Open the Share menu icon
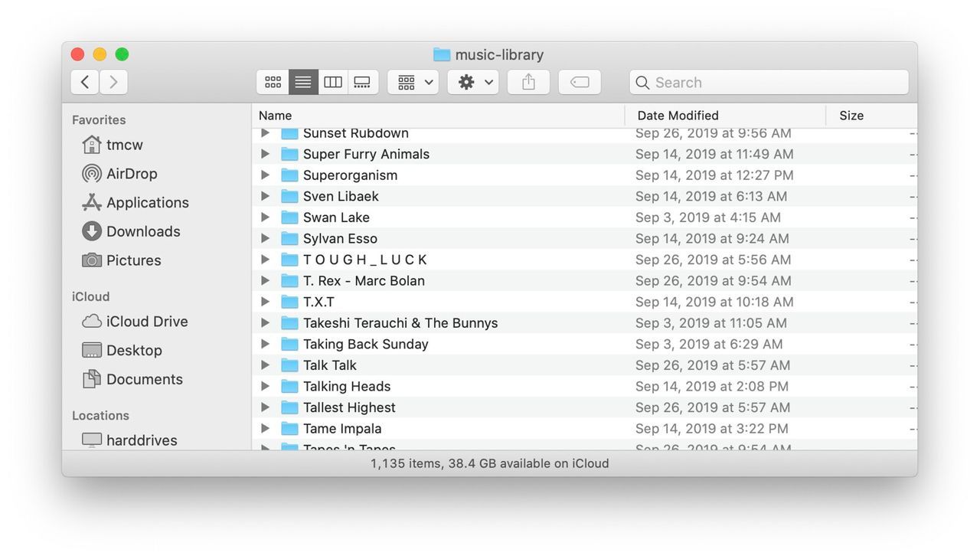This screenshot has width=980, height=559. pyautogui.click(x=528, y=82)
